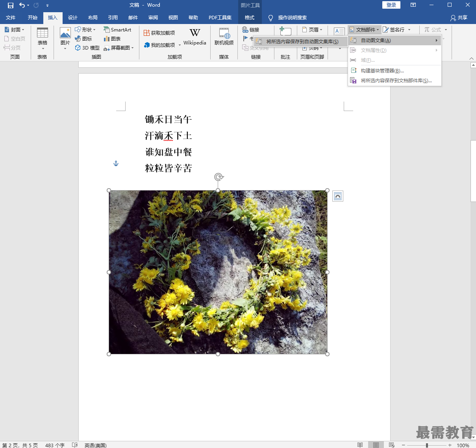Switch to Print Layout view

[376, 445]
